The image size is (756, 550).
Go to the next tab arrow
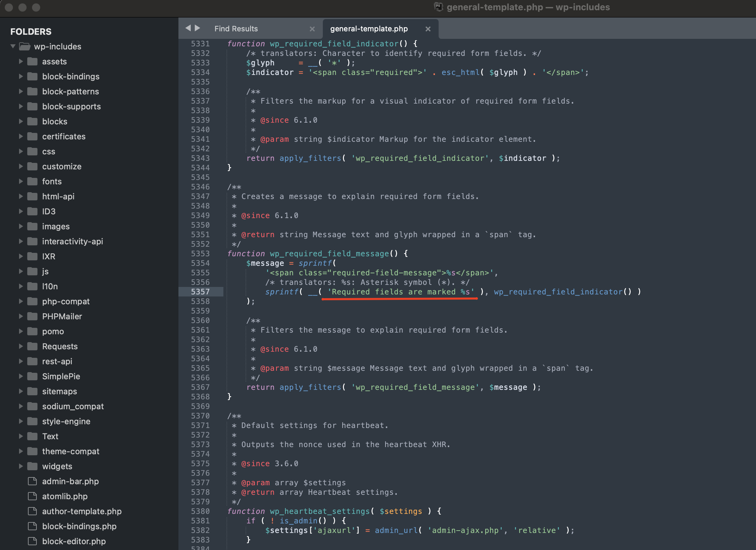coord(198,28)
